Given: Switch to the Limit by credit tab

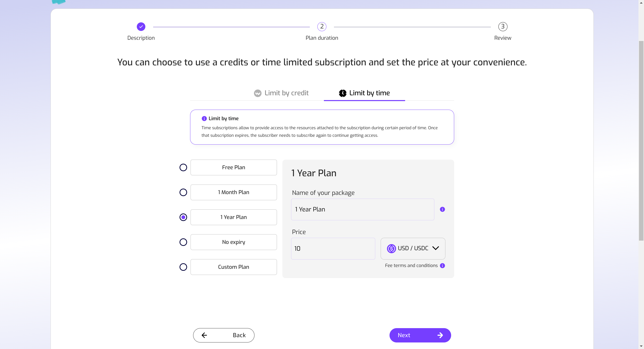Looking at the screenshot, I should 281,93.
